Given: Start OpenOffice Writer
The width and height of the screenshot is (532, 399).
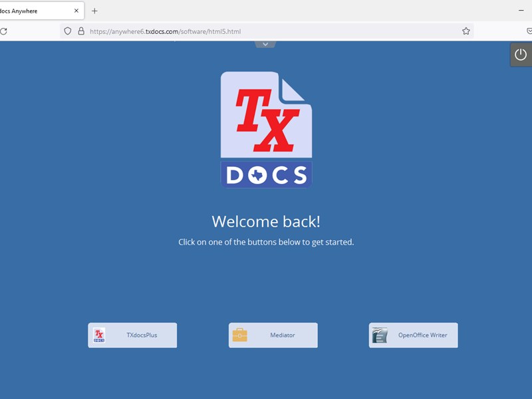Looking at the screenshot, I should [413, 335].
